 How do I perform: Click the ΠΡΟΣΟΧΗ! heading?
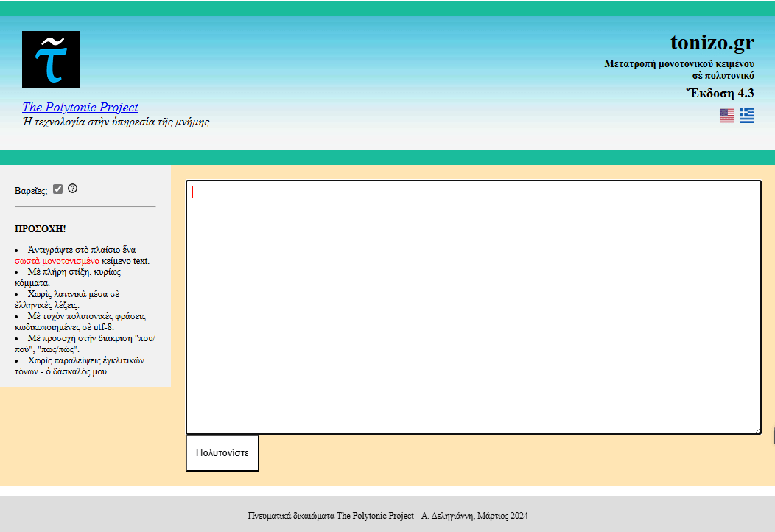coord(40,229)
